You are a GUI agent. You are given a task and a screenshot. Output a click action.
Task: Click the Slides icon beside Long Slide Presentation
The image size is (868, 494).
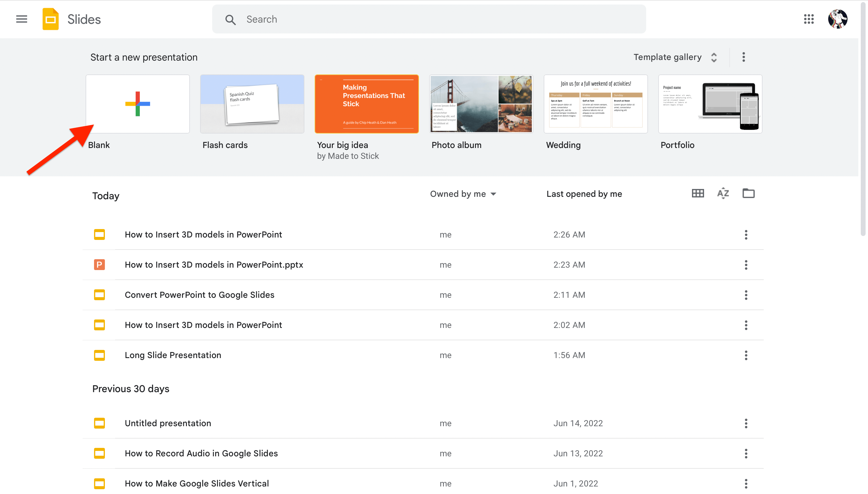point(99,355)
